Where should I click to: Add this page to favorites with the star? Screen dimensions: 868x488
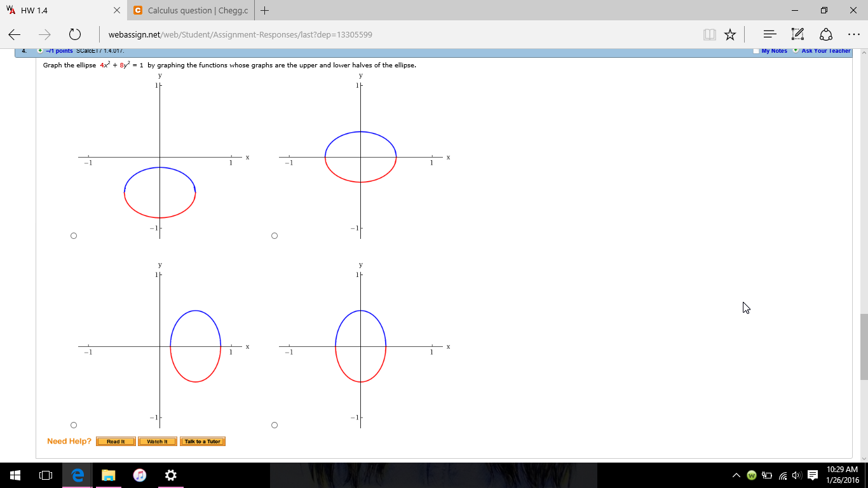(729, 34)
